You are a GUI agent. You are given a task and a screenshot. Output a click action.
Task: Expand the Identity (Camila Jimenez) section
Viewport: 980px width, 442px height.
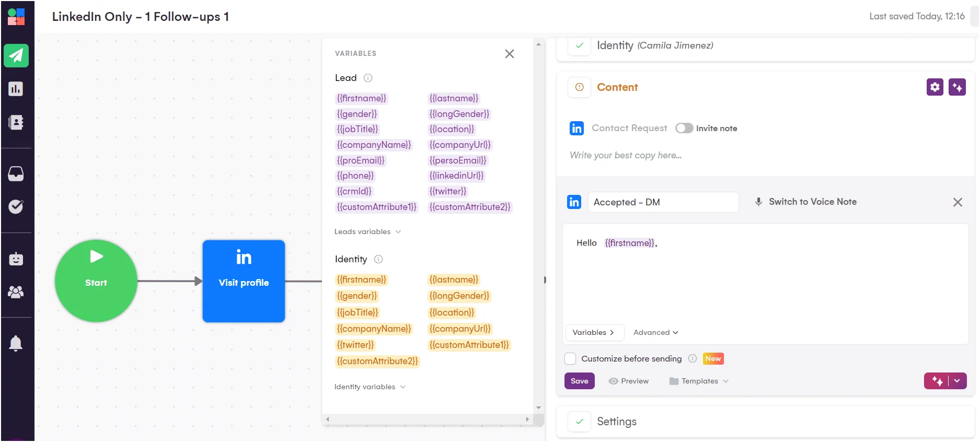(x=766, y=47)
